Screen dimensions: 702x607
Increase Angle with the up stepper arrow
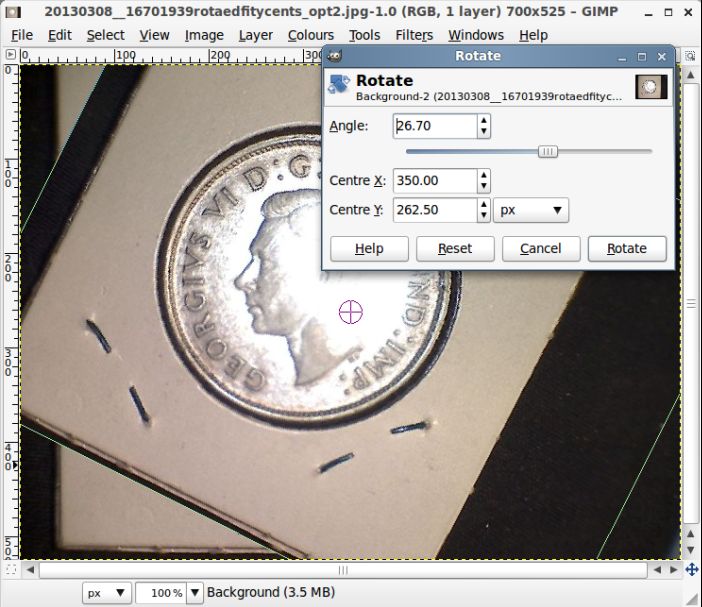pyautogui.click(x=484, y=120)
